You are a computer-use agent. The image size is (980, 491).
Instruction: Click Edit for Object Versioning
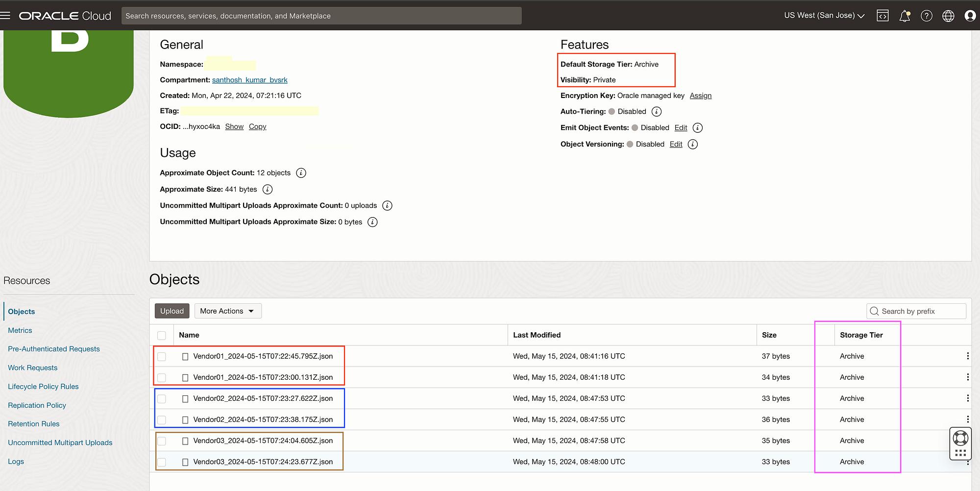(x=676, y=144)
